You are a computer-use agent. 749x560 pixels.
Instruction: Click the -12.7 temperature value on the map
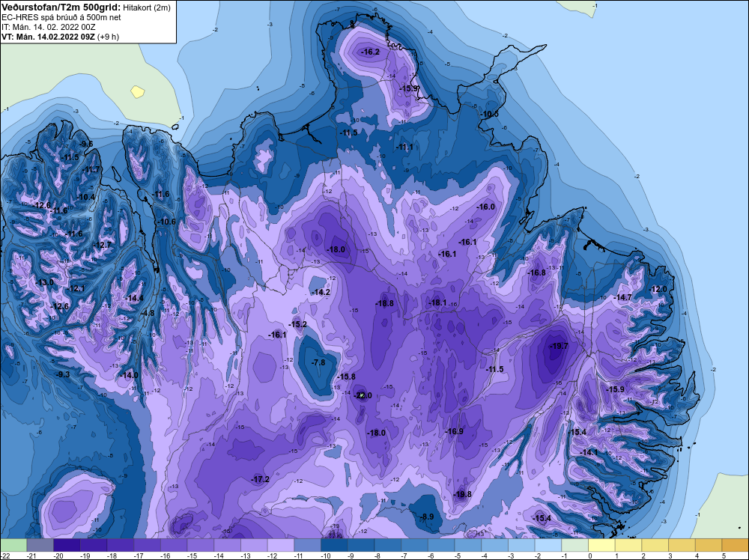102,245
